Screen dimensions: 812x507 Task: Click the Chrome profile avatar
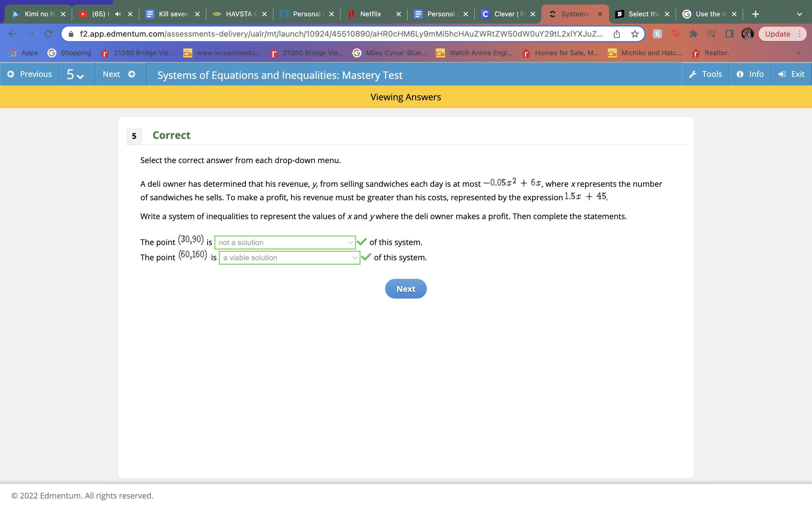pos(748,34)
